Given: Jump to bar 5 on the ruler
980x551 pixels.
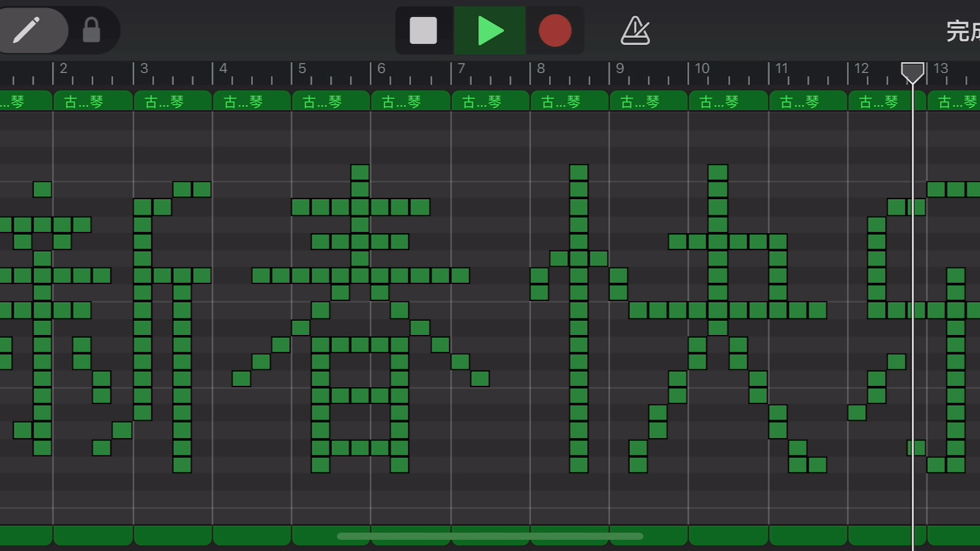Looking at the screenshot, I should tap(302, 68).
